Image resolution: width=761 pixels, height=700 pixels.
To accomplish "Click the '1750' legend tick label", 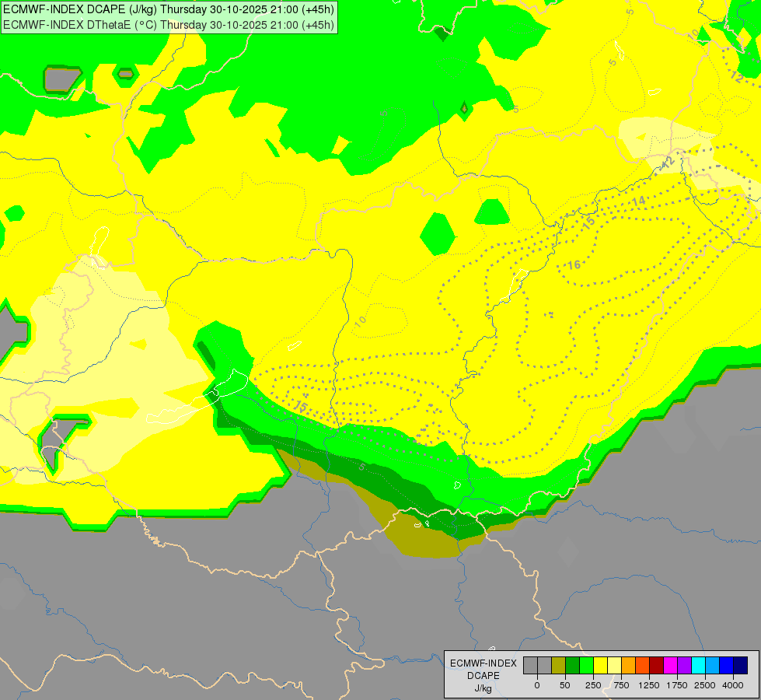I will click(x=677, y=685).
